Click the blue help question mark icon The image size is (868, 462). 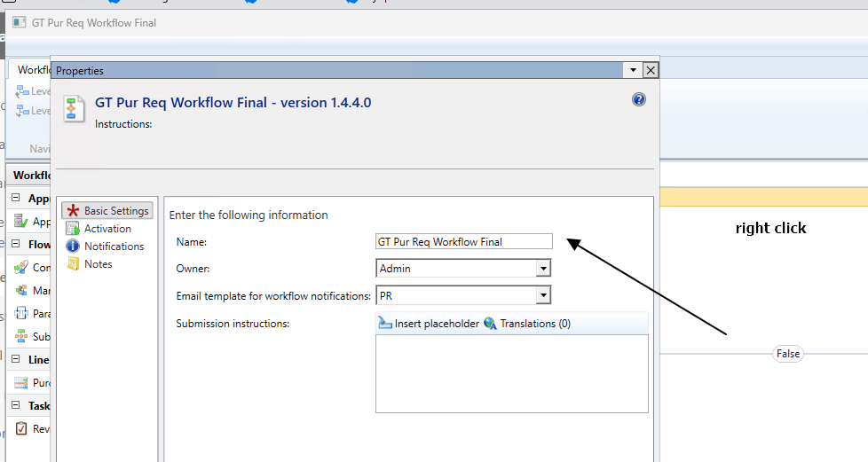click(638, 100)
